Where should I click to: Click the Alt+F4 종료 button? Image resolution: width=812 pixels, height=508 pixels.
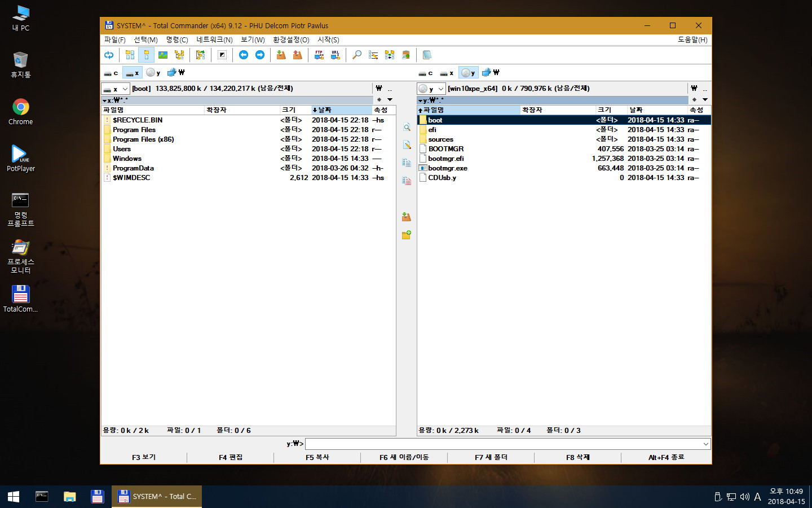coord(666,457)
